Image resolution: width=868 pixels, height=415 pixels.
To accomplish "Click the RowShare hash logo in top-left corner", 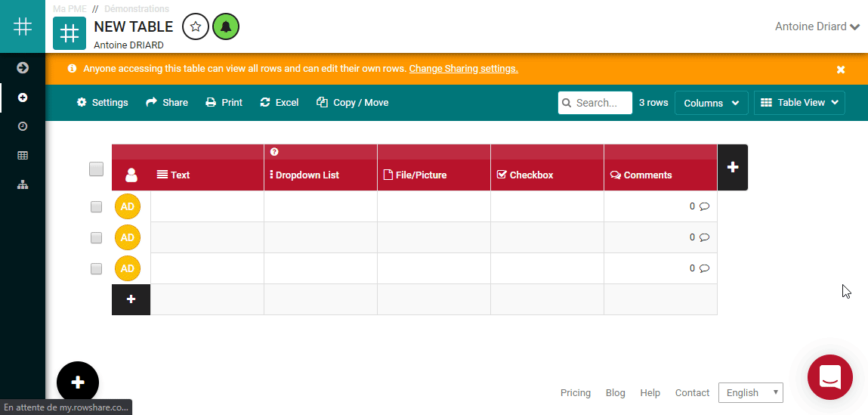I will [x=23, y=26].
